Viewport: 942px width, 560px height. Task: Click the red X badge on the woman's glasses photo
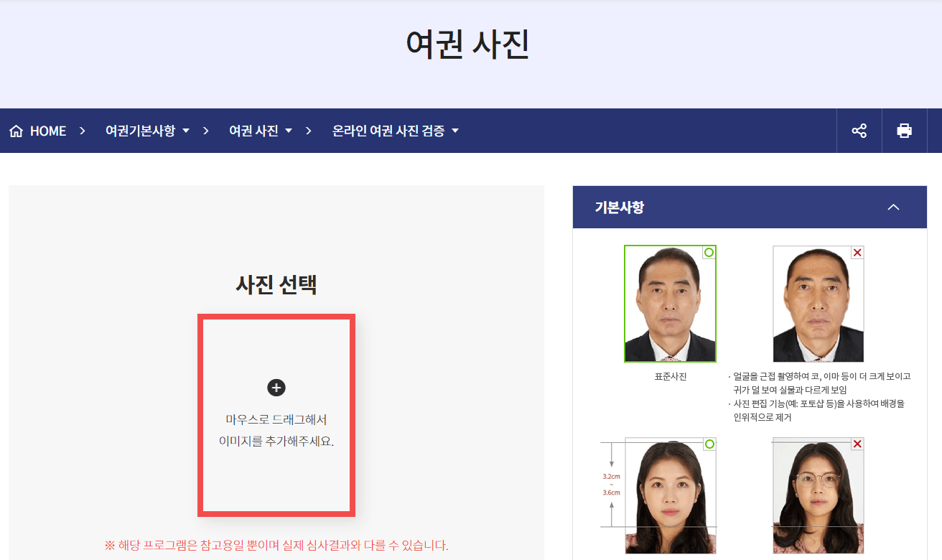[856, 445]
